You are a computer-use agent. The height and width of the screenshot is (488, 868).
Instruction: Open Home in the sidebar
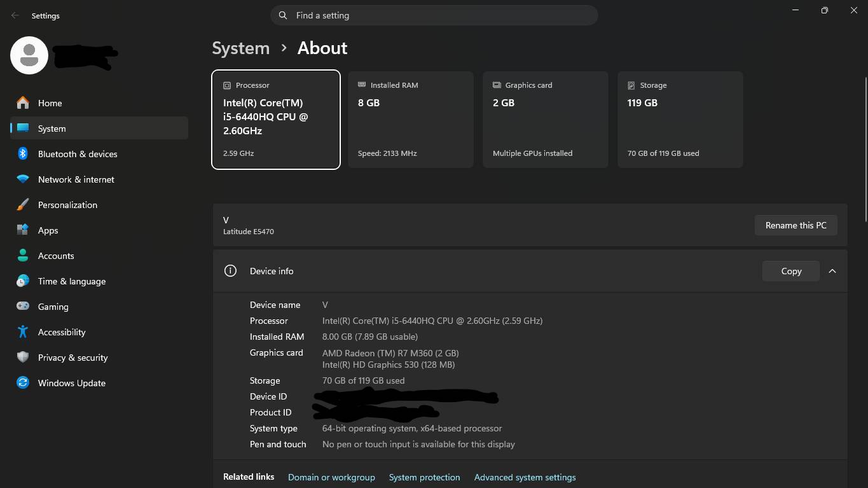point(99,103)
